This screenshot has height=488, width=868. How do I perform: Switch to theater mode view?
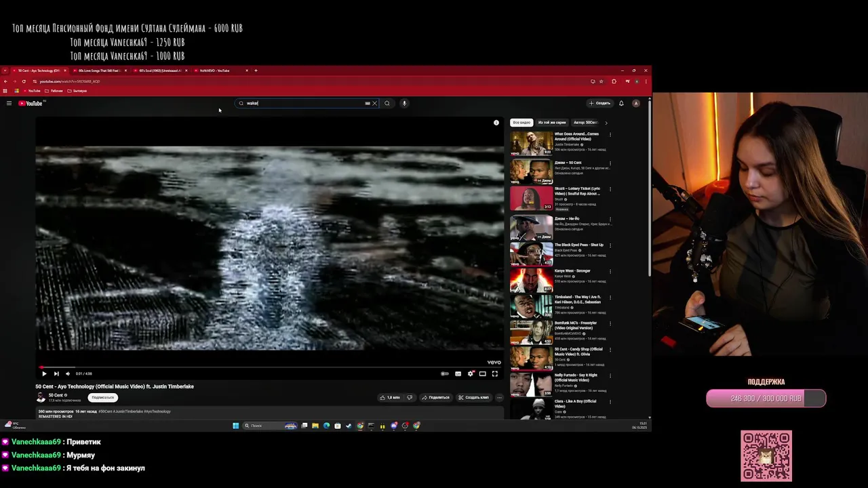point(483,373)
